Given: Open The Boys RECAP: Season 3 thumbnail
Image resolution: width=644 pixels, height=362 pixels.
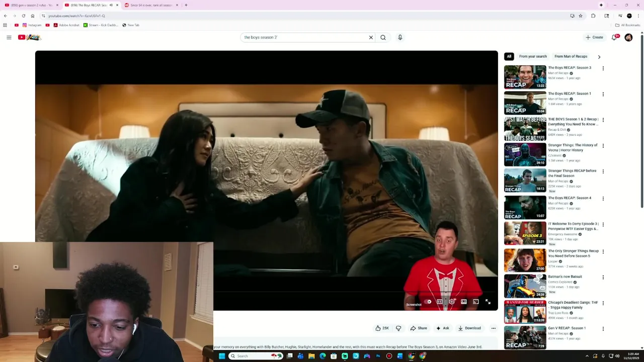Looking at the screenshot, I should pyautogui.click(x=525, y=77).
